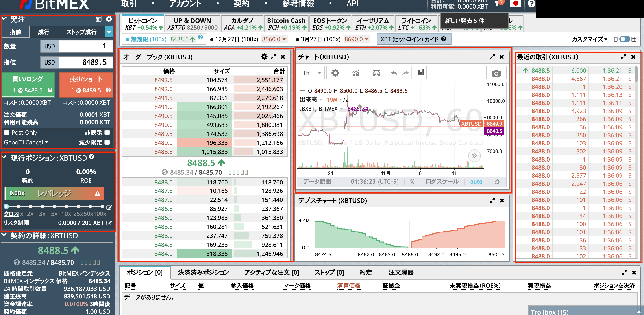Open help icon beside 現行ポジション title
The image size is (644, 315).
[92, 156]
